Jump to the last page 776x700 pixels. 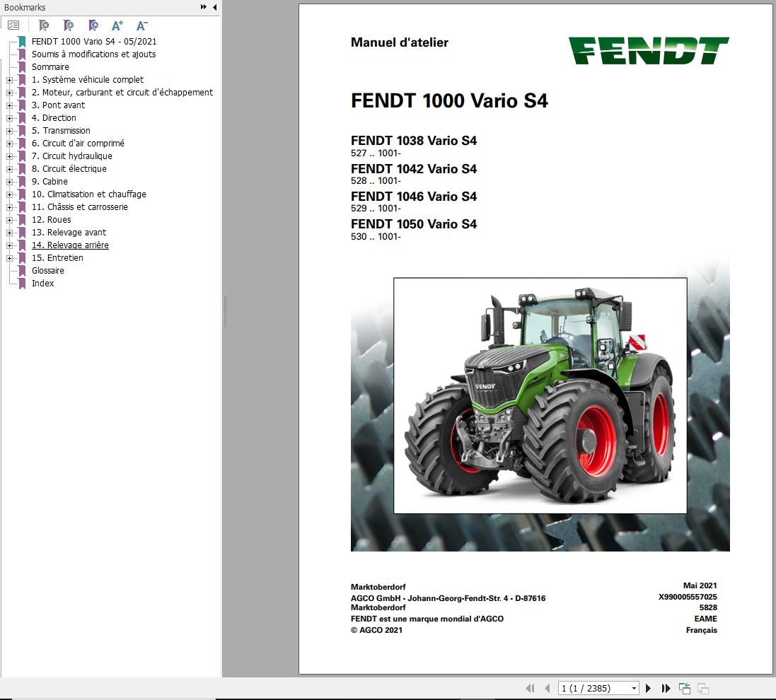[666, 688]
